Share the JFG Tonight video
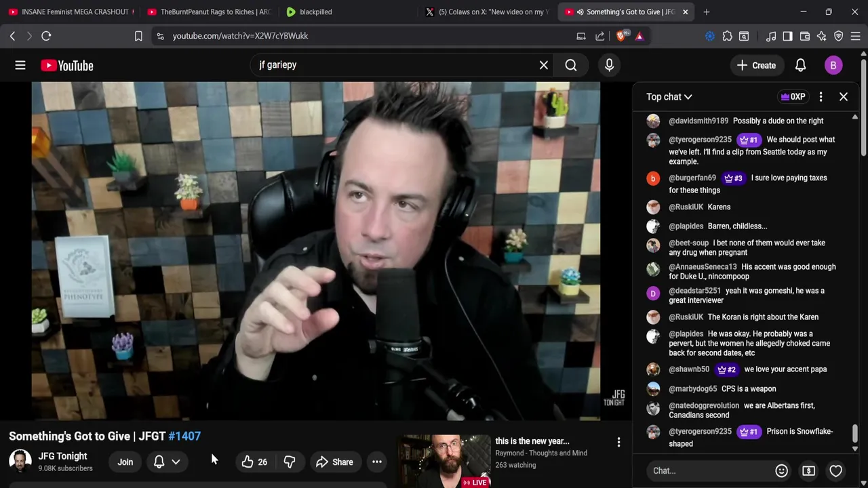 [334, 462]
